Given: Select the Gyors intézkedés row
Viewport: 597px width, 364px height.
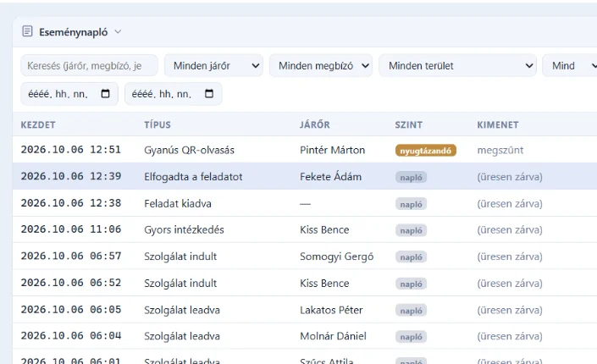Looking at the screenshot, I should [x=305, y=229].
